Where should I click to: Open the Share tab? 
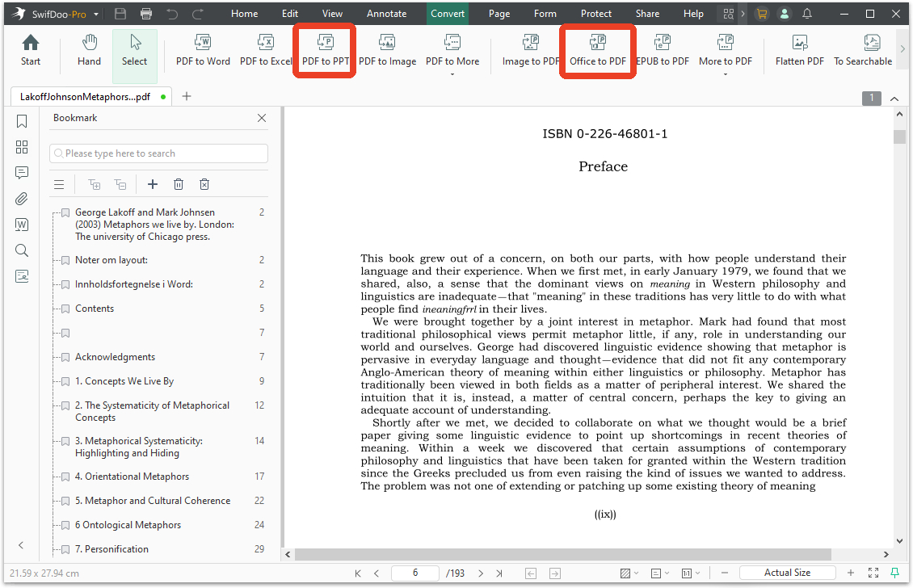pyautogui.click(x=647, y=14)
